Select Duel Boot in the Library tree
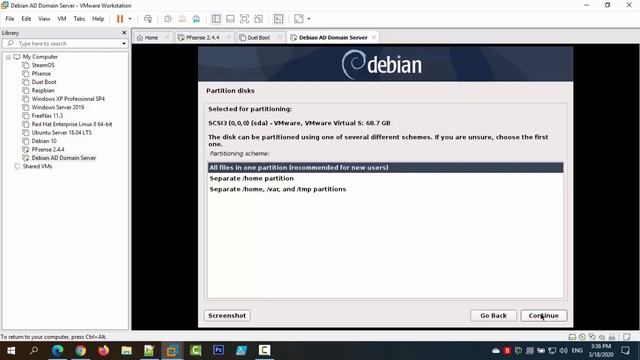Screen dimensions: 640x360 (x=44, y=82)
